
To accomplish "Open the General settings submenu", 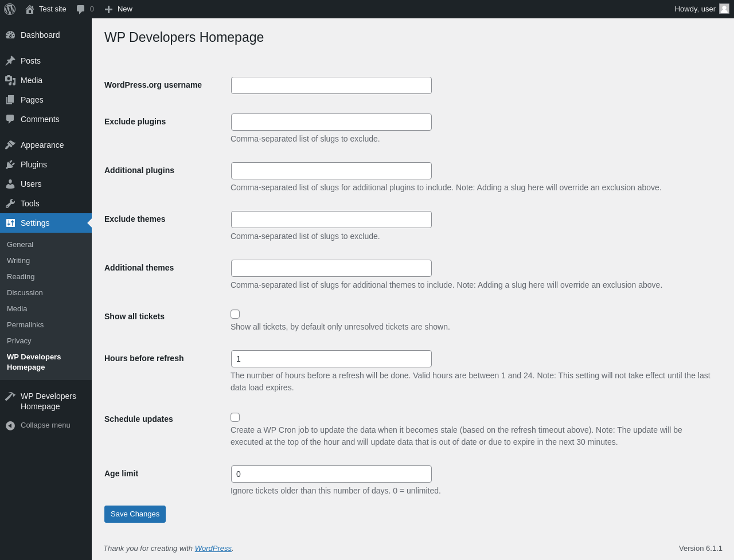I will click(46, 244).
